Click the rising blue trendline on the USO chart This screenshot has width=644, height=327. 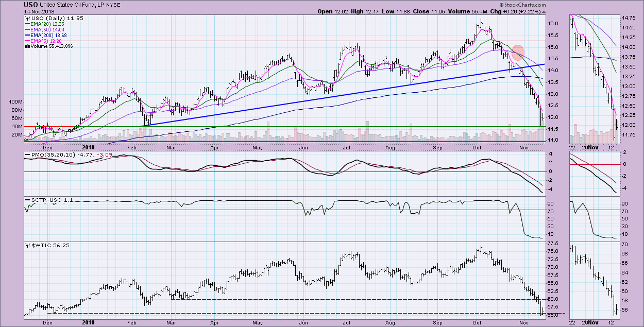[x=342, y=95]
